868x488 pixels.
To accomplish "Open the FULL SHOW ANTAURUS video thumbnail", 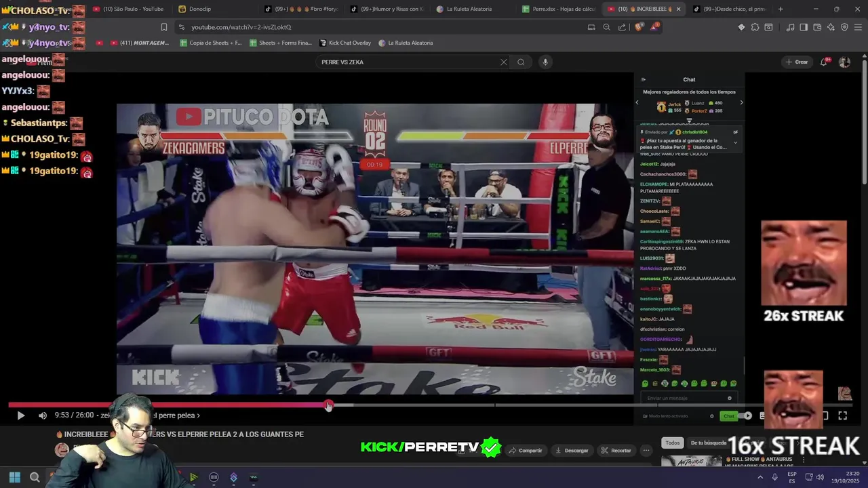I will (692, 462).
